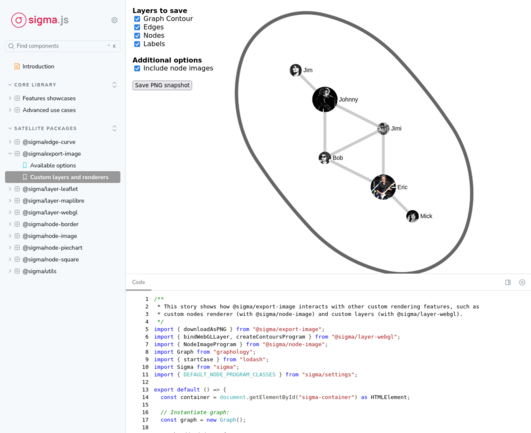Expand Features showcases tree chevron
Image resolution: width=531 pixels, height=433 pixels.
coord(10,98)
